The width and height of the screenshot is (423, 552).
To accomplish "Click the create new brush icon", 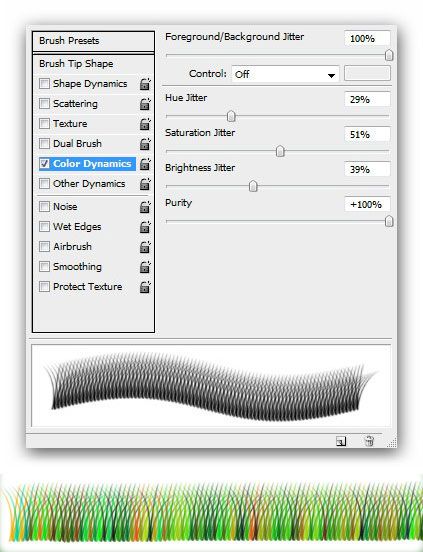I will (x=341, y=441).
